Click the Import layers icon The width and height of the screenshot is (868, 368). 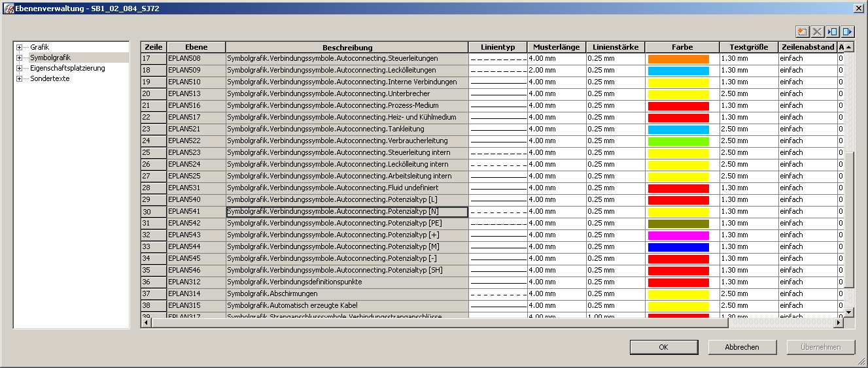(x=833, y=31)
